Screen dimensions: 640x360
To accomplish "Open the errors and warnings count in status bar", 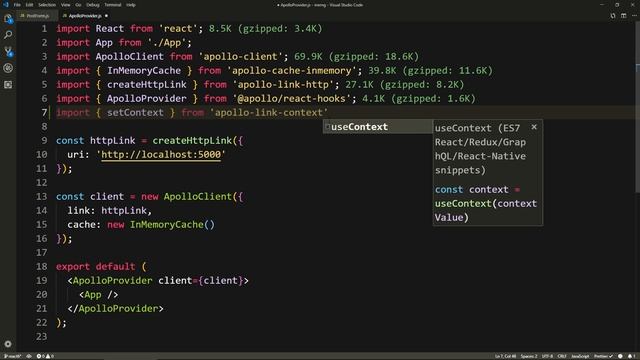I will [x=45, y=356].
